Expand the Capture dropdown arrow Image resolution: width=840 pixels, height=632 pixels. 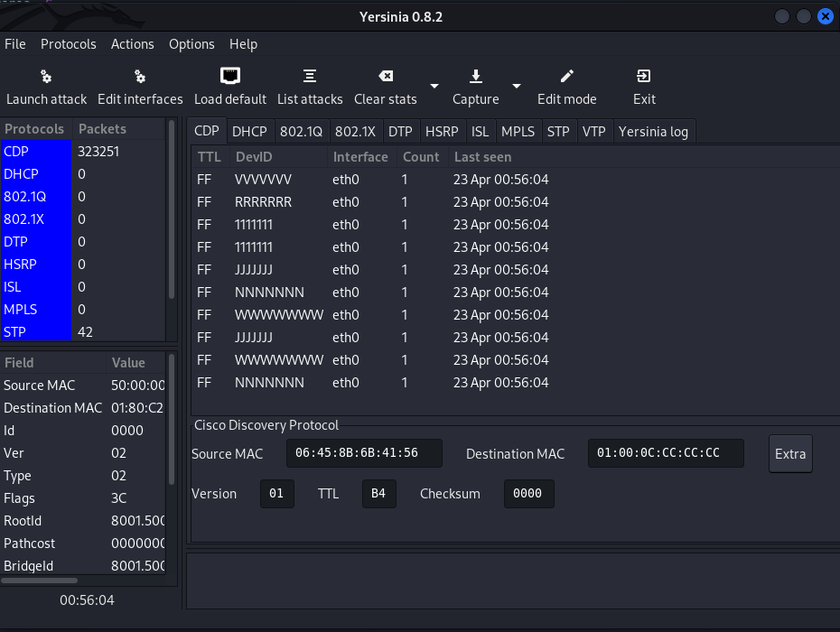tap(517, 87)
